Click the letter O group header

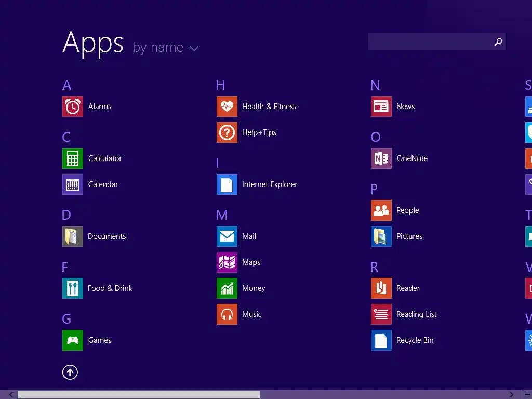tap(376, 137)
